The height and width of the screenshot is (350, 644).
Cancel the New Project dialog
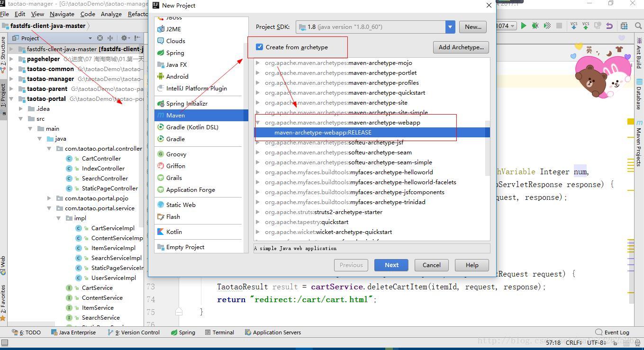click(x=432, y=265)
